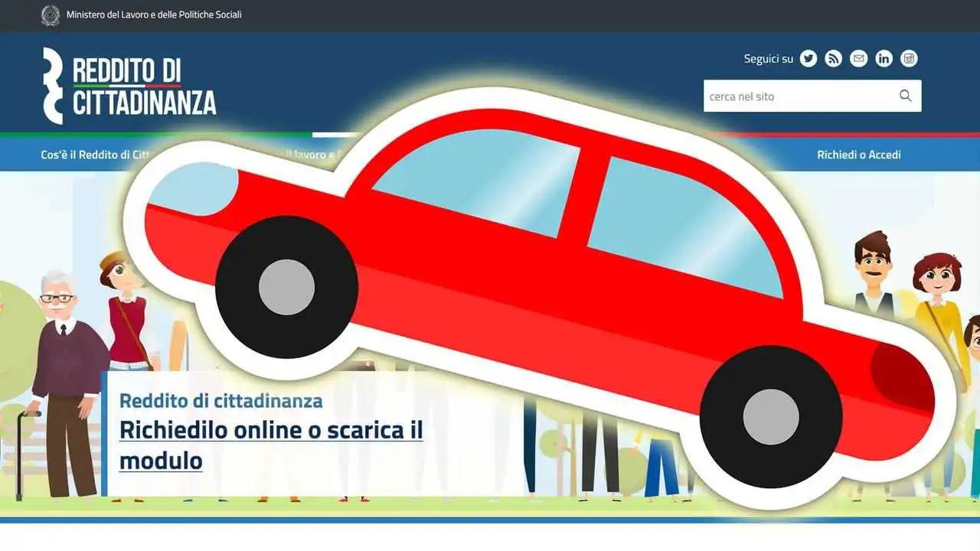This screenshot has width=980, height=551.
Task: Click the Reddito di Cittadinanza logo
Action: pos(129,86)
